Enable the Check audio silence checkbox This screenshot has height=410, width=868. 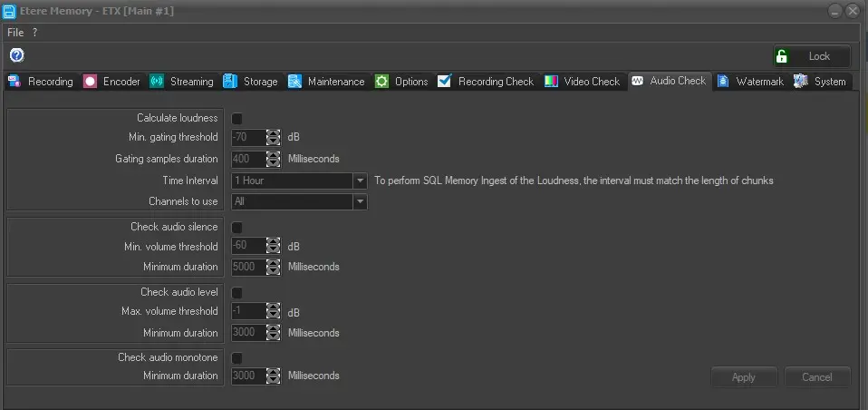pos(237,228)
